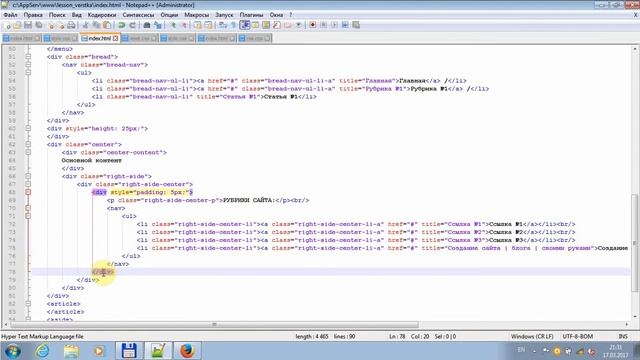Click the Close All toolbar icon
The width and height of the screenshot is (640, 360).
61,25
